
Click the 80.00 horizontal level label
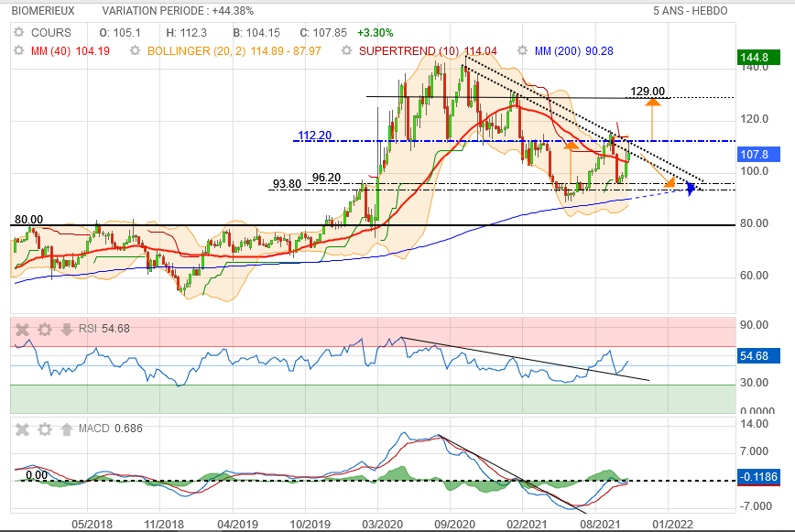coord(29,220)
